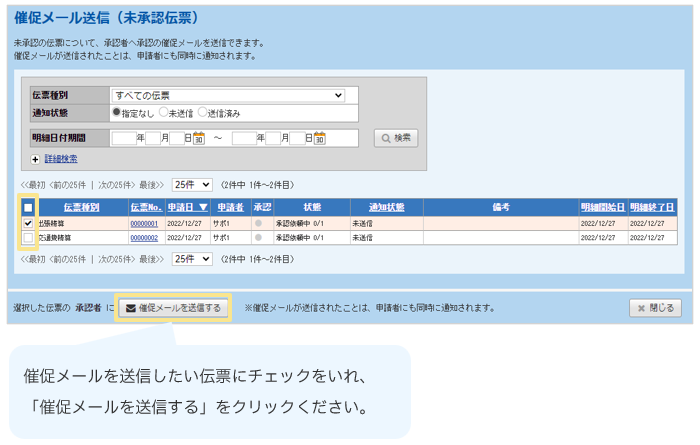Select the 未送信 radio button
The height and width of the screenshot is (445, 700).
164,113
